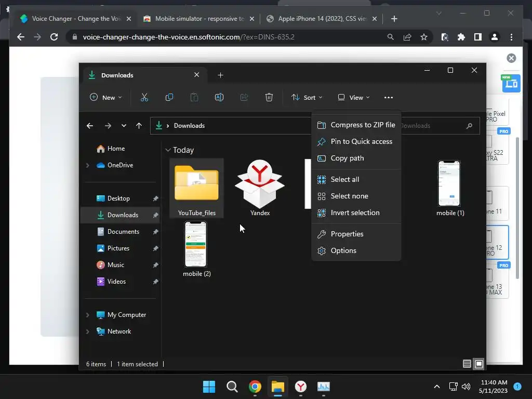Open Chrome from the taskbar

tap(255, 387)
